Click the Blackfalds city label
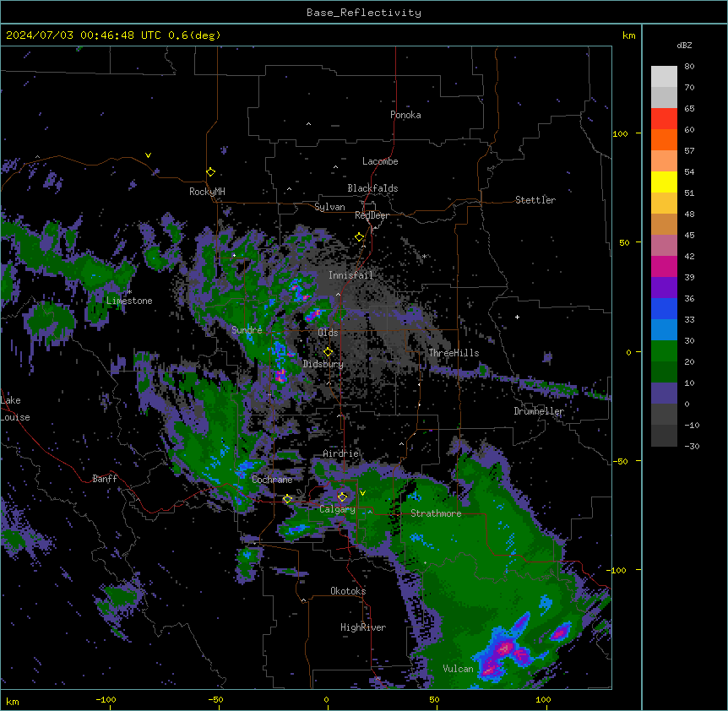 tap(372, 188)
